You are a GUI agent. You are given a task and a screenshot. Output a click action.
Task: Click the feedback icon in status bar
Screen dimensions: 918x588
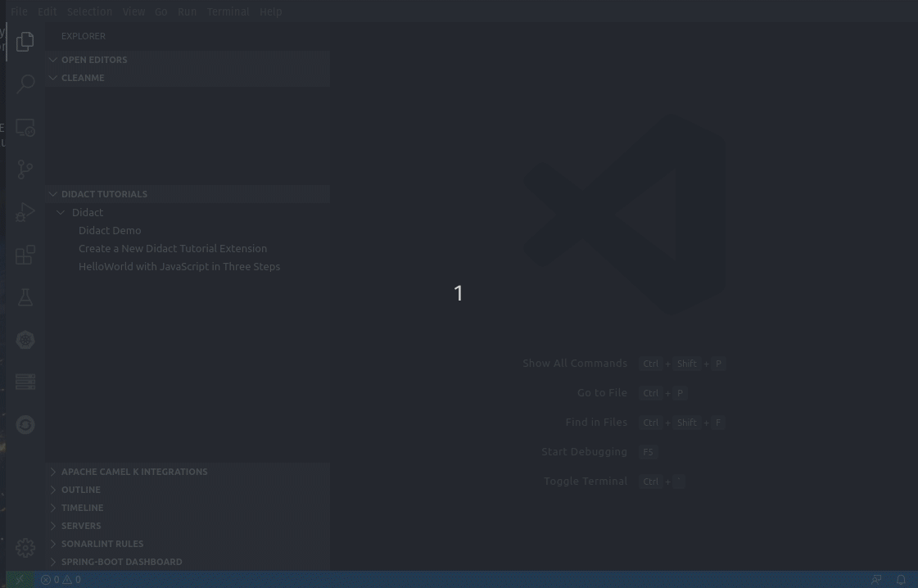click(876, 580)
